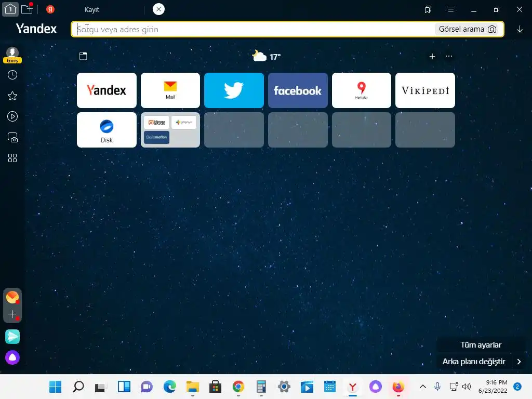
Task: Open the Facebook speed dial tile
Action: pyautogui.click(x=298, y=90)
